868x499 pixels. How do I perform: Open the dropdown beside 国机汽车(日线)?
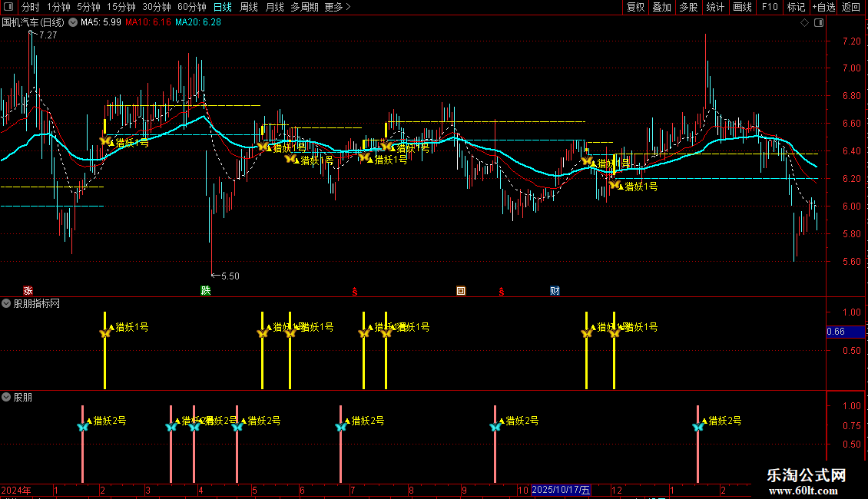(72, 23)
